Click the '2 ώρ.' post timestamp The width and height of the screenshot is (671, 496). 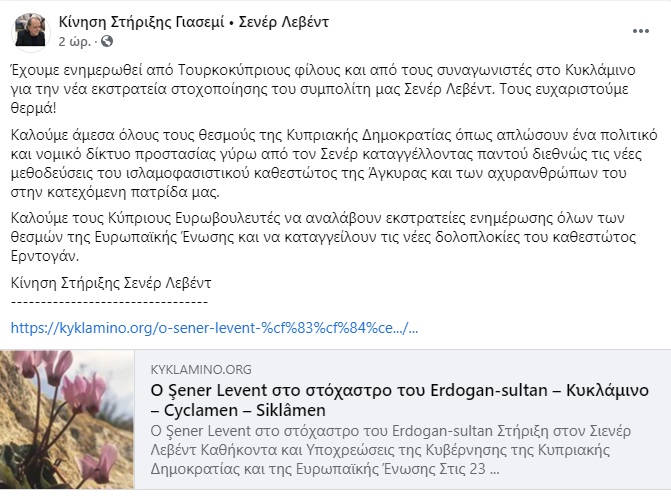(74, 42)
